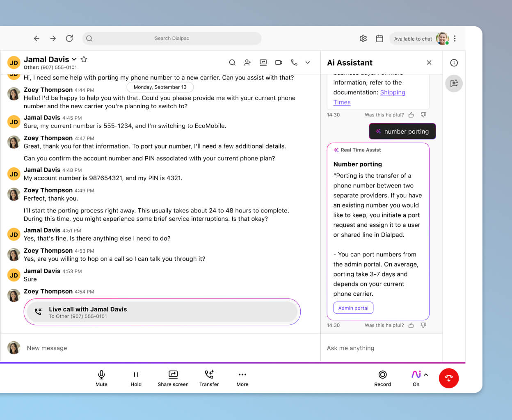512x420 pixels.
Task: Open the Available to chat status dropdown
Action: coord(413,39)
